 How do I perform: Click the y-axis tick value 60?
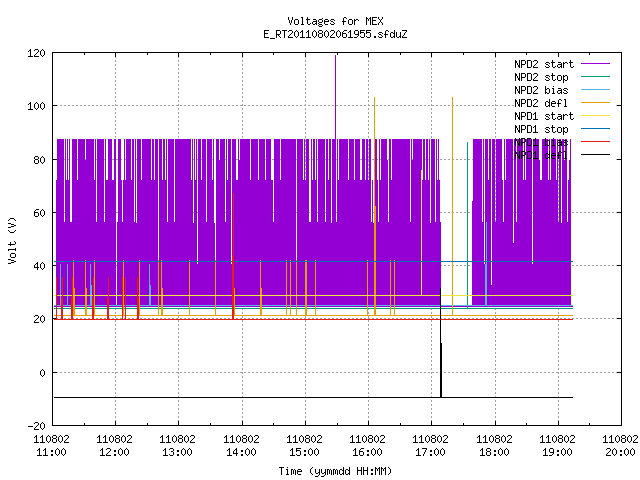coord(39,213)
